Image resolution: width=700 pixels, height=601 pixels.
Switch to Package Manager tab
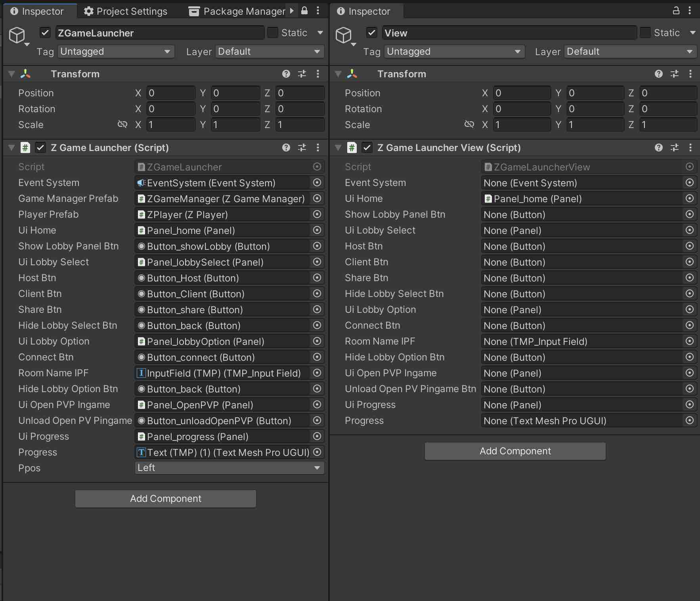(x=237, y=11)
